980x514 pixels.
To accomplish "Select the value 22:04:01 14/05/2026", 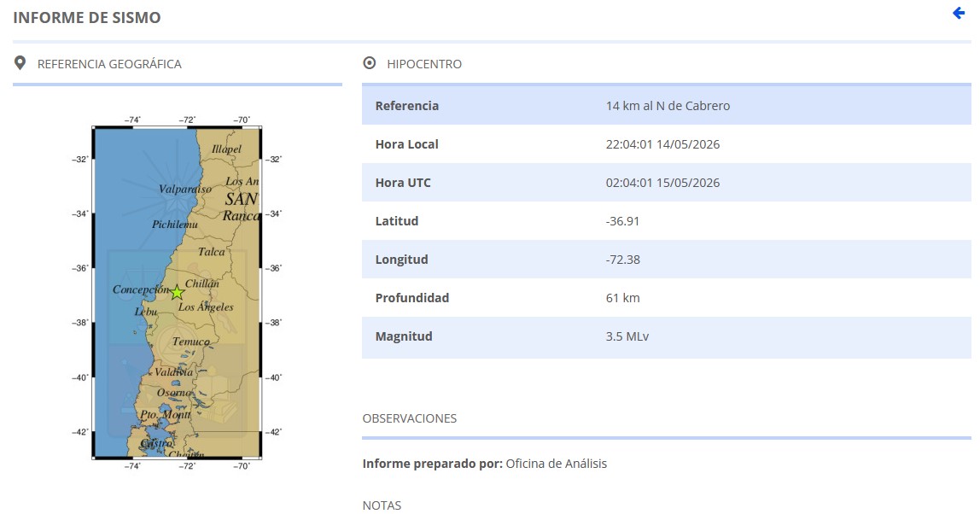I will coord(662,144).
